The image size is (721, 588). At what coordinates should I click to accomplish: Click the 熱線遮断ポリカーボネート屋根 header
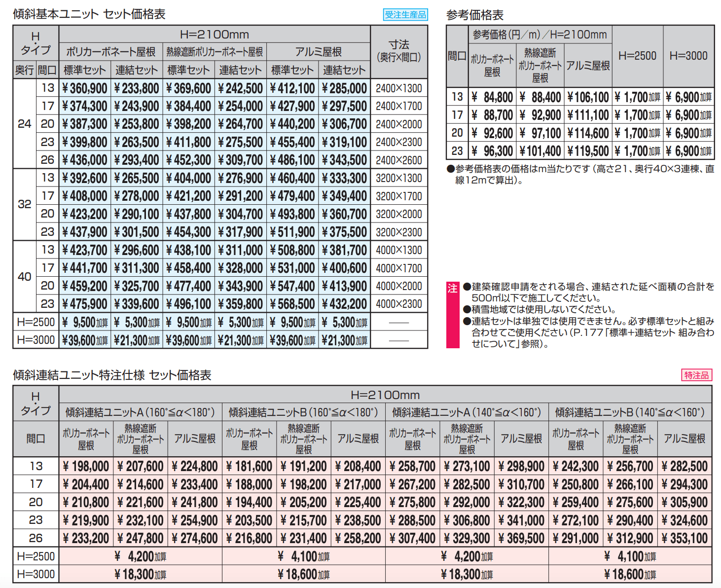click(x=215, y=51)
